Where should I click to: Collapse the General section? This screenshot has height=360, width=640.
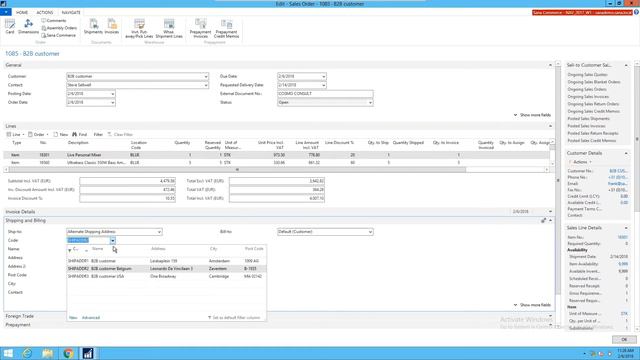[x=550, y=65]
